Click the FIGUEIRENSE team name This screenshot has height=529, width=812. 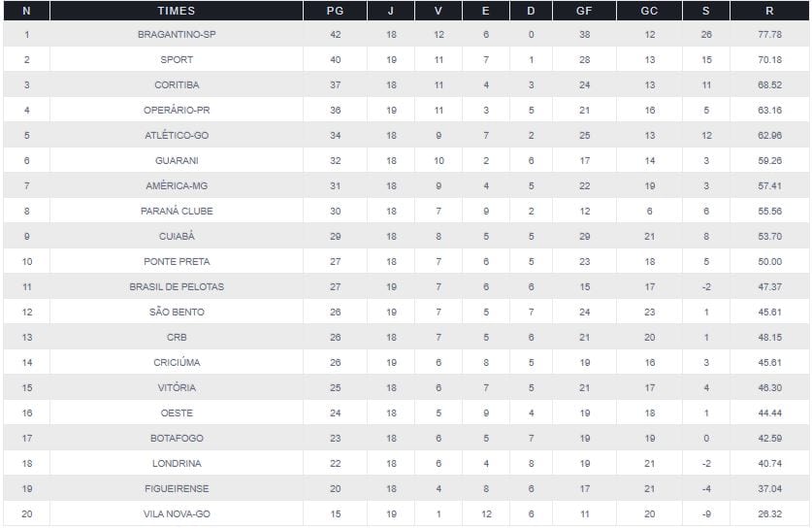(x=176, y=488)
